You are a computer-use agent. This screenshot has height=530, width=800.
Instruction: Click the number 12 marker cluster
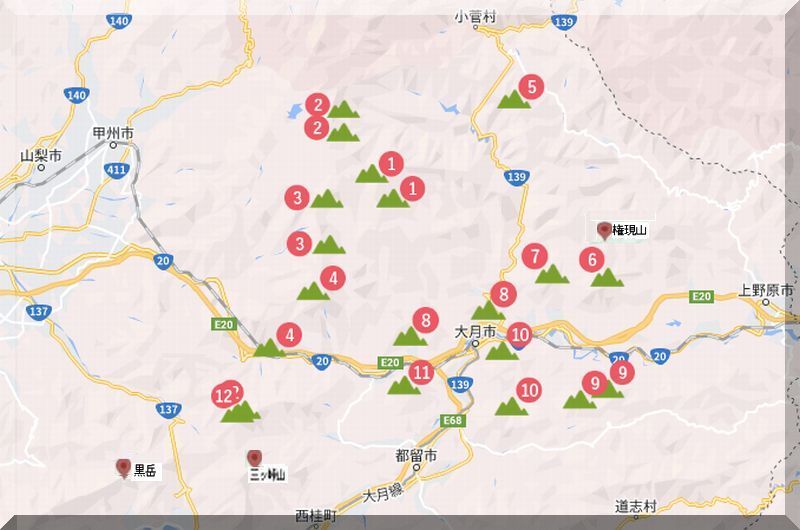point(227,395)
